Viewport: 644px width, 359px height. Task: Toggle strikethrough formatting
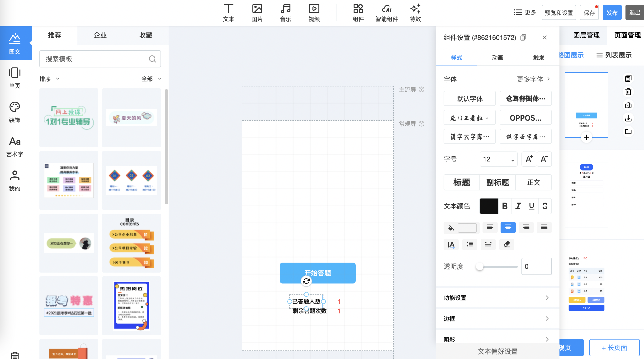coord(545,206)
